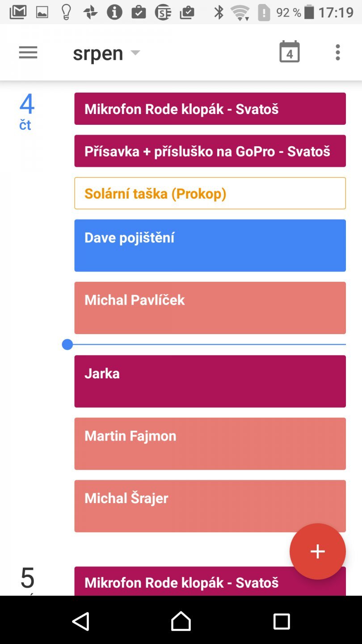Tap the Gmail notification icon in status bar
The image size is (362, 644).
(x=18, y=12)
